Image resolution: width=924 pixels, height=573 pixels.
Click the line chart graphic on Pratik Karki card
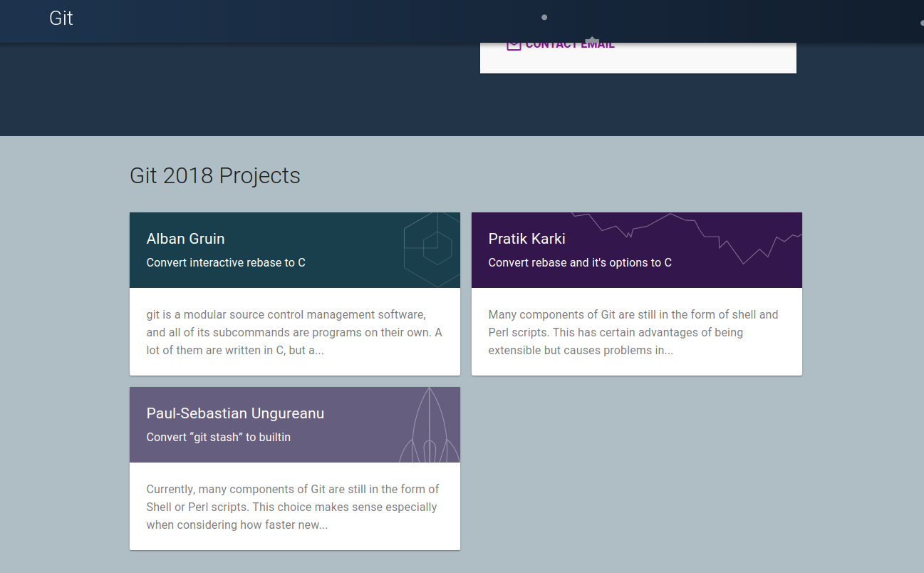(687, 238)
